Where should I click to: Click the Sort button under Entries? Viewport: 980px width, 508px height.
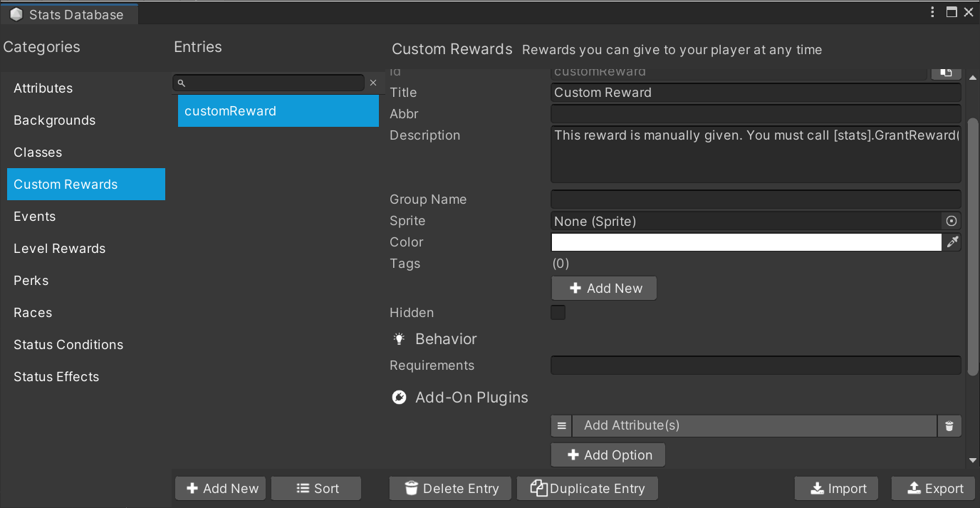[316, 489]
